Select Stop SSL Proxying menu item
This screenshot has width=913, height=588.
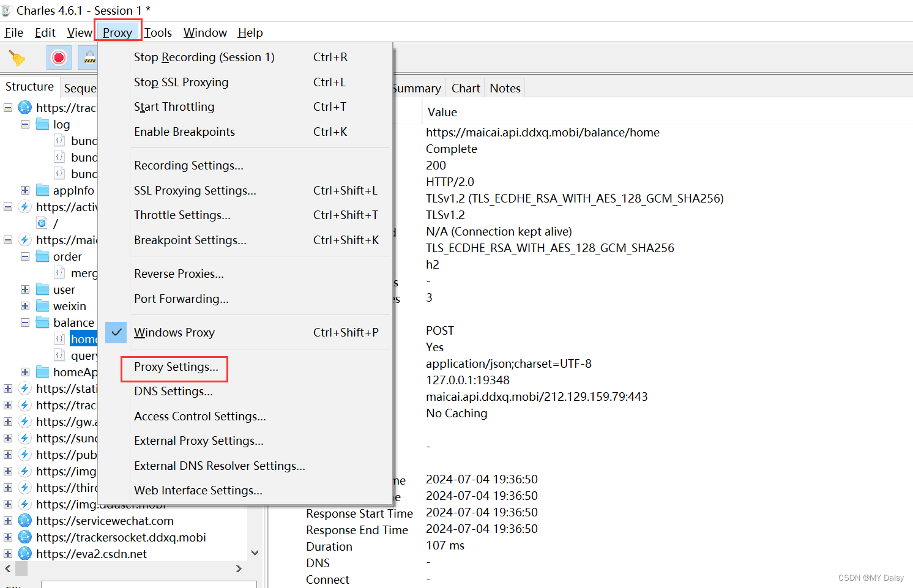[181, 82]
